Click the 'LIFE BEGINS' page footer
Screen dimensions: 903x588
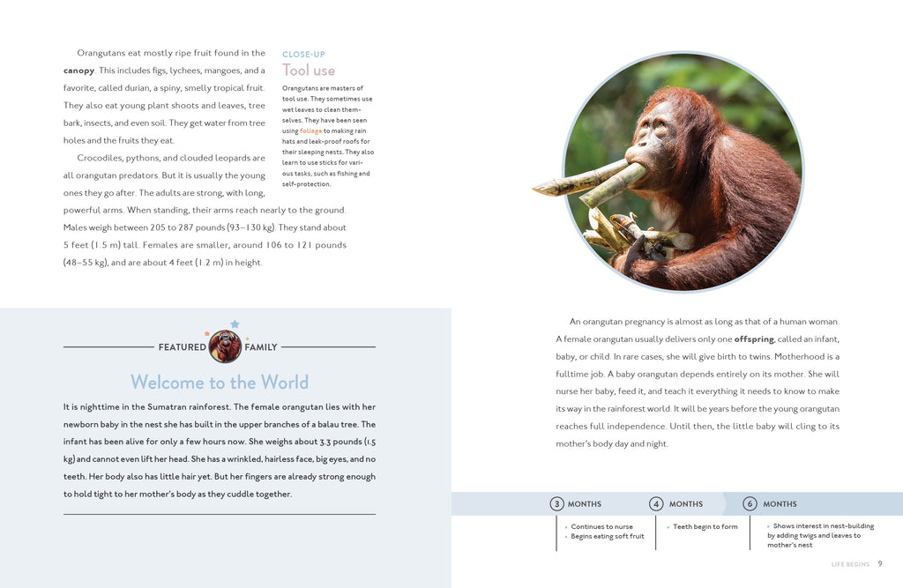tap(850, 564)
